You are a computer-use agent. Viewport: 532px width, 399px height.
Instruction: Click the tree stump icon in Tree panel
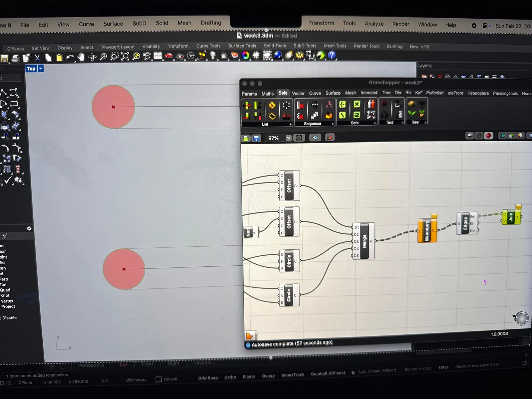coord(412,104)
